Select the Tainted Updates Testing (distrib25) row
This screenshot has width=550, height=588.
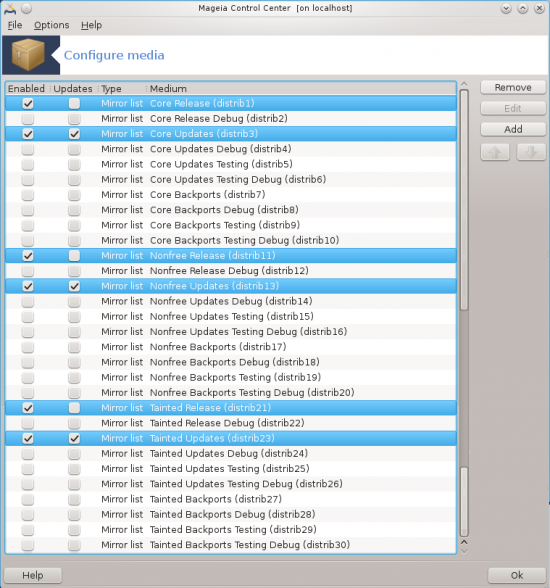(x=231, y=469)
